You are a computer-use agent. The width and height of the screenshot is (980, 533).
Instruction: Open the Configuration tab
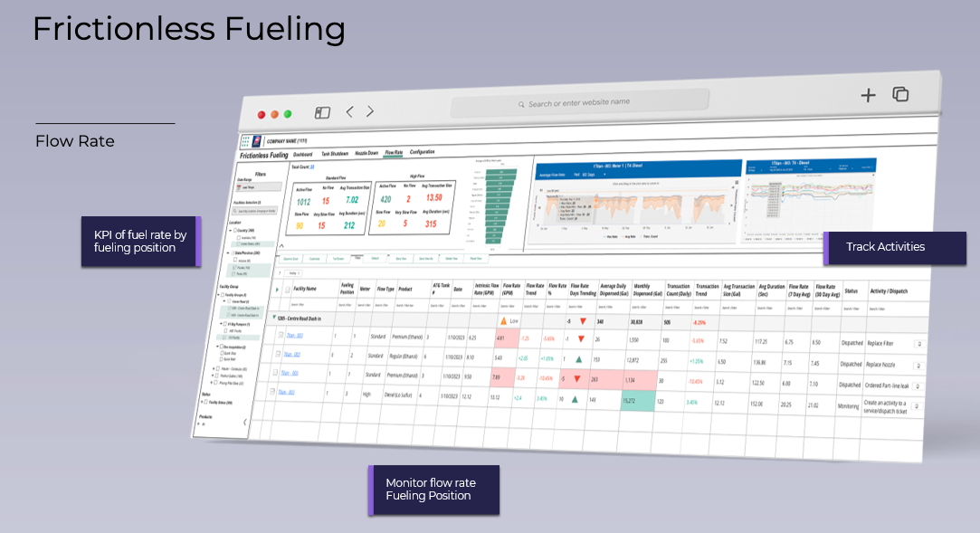(x=423, y=151)
